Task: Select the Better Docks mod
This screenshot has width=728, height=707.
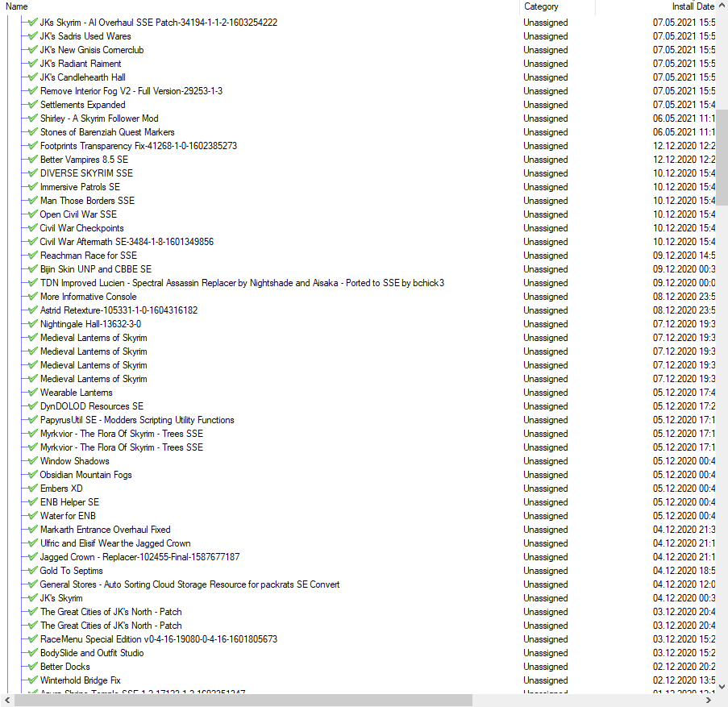Action: point(65,666)
